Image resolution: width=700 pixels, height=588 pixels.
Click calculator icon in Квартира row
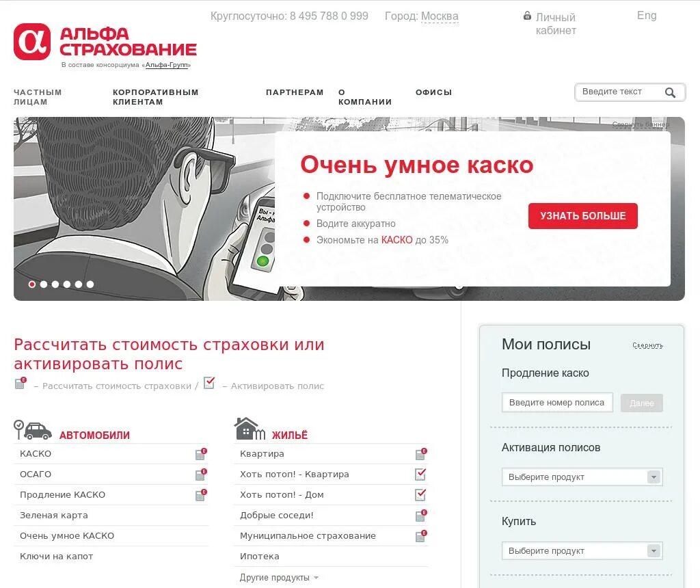coord(421,454)
